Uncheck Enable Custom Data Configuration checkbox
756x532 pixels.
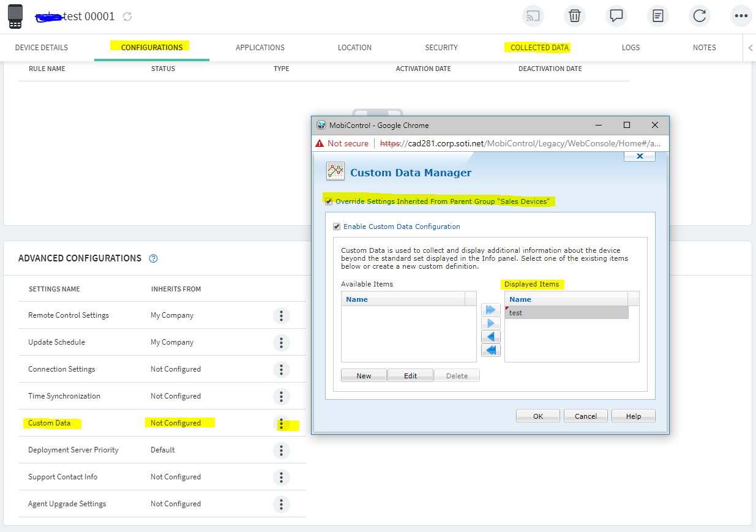337,227
